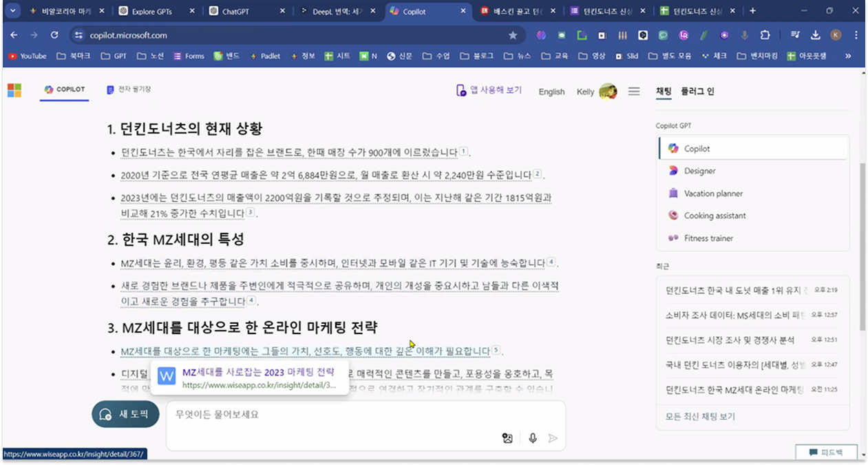Open Chrome extensions puzzle icon
This screenshot has height=465, width=868.
click(765, 34)
